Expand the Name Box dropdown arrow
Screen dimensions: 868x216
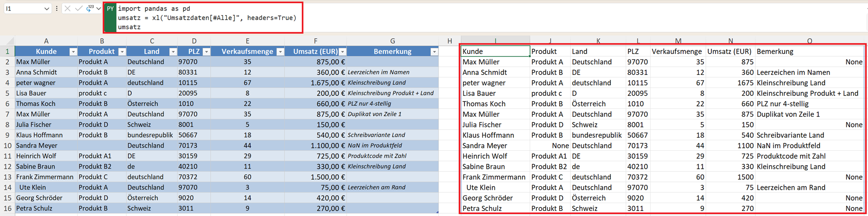coord(46,9)
